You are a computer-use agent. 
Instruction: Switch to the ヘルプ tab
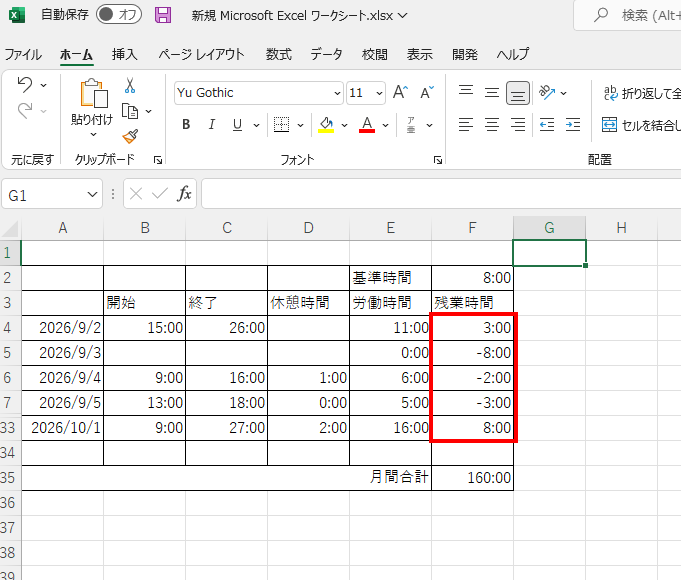click(513, 54)
